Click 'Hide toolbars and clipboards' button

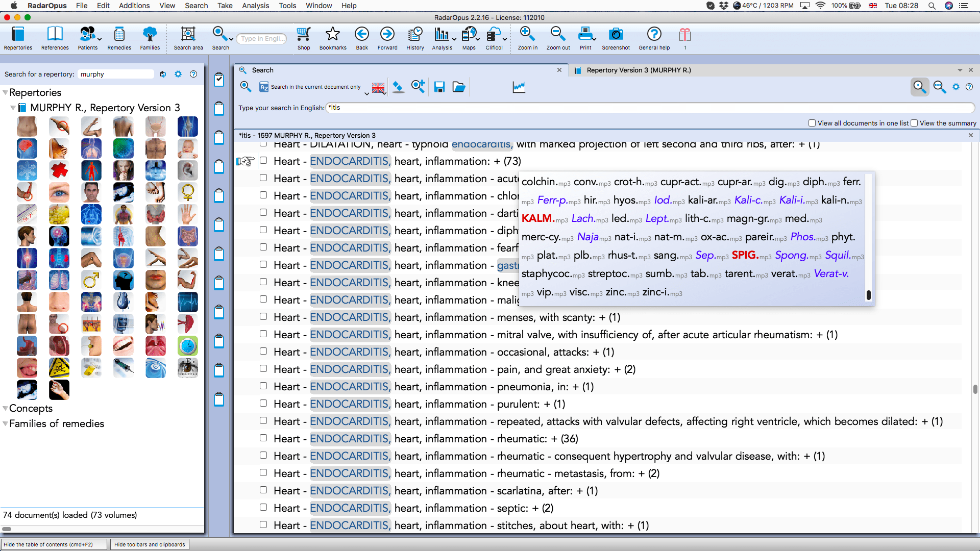click(x=150, y=544)
